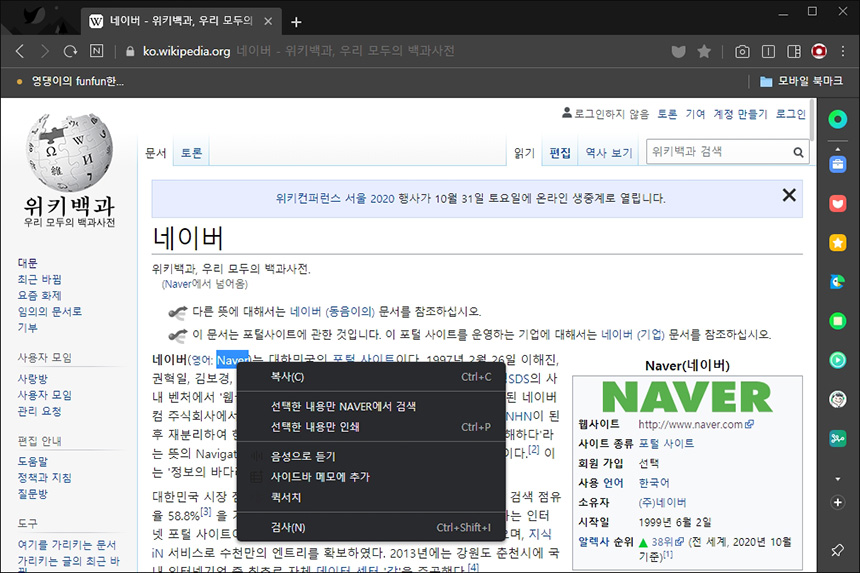860x573 pixels.
Task: Open the 네이버 (기업) link
Action: [x=633, y=334]
